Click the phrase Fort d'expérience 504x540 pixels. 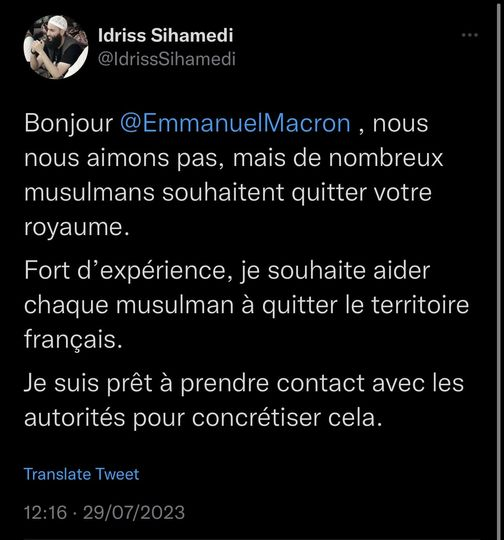[125, 271]
